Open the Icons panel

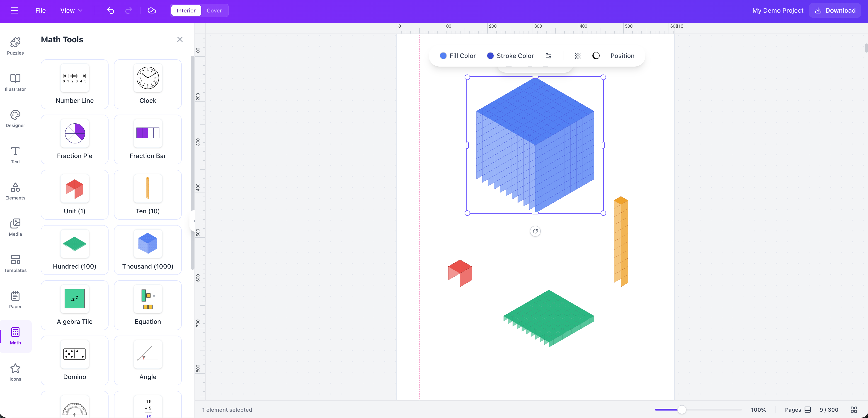pos(15,372)
